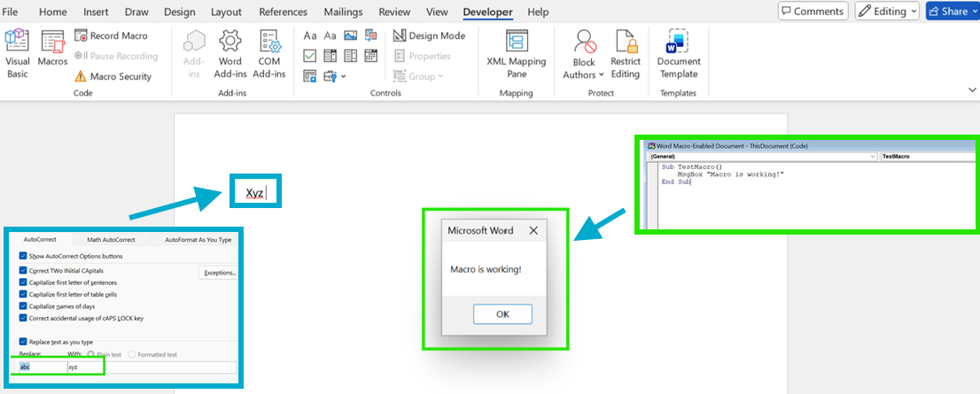Insert Repeating Section content control
980x394 pixels.
pos(310,76)
